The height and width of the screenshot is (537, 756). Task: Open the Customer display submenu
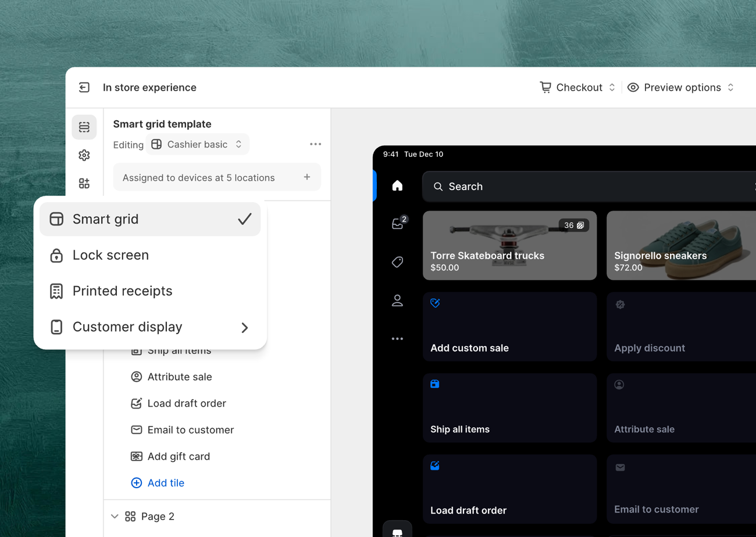tap(150, 327)
